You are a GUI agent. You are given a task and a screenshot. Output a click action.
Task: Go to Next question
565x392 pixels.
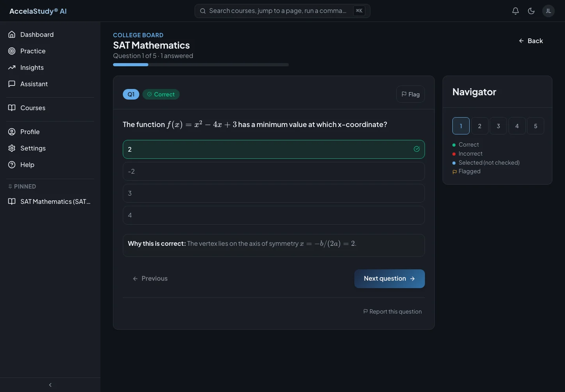[390, 279]
